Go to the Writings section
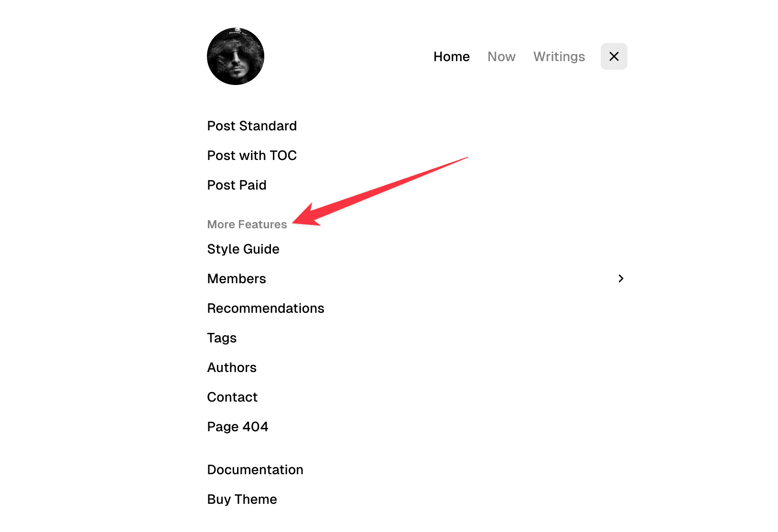Screen dimensions: 778x532 (559, 56)
